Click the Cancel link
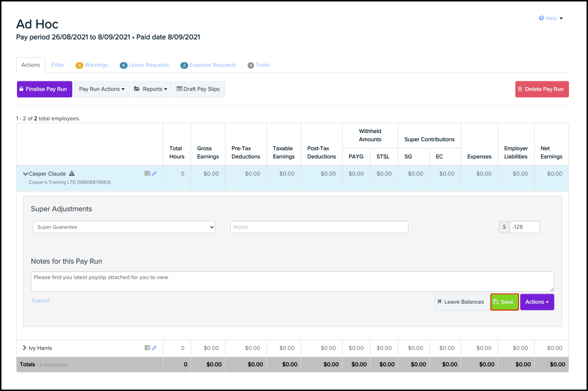588x391 pixels. (41, 301)
